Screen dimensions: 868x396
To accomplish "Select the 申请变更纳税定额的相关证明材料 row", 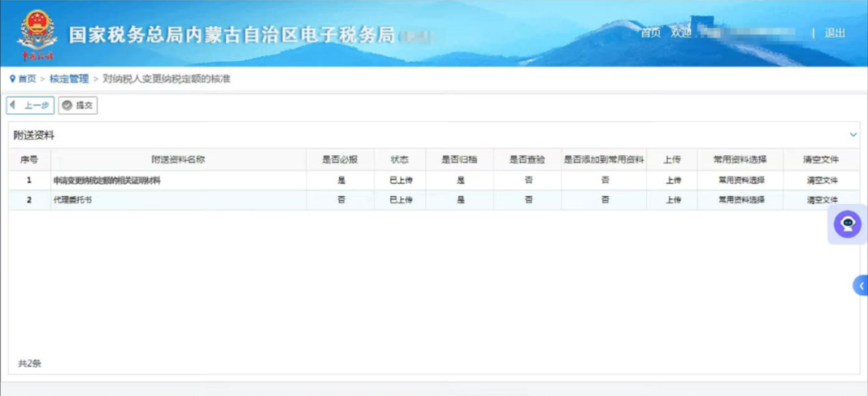I will (107, 180).
